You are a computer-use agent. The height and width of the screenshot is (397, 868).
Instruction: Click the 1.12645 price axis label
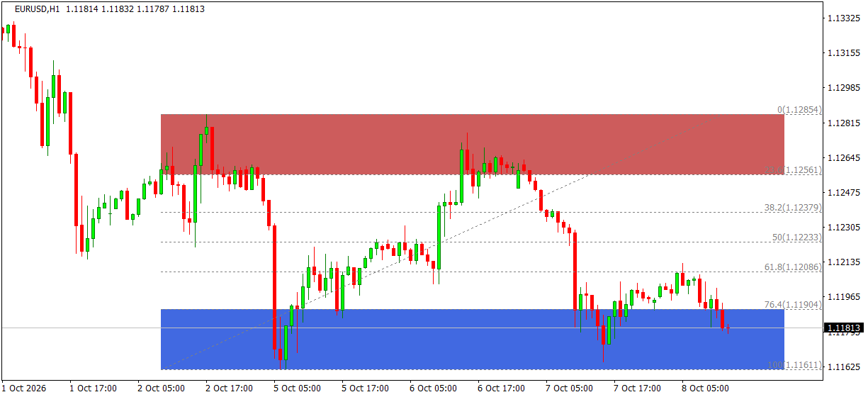pyautogui.click(x=843, y=157)
